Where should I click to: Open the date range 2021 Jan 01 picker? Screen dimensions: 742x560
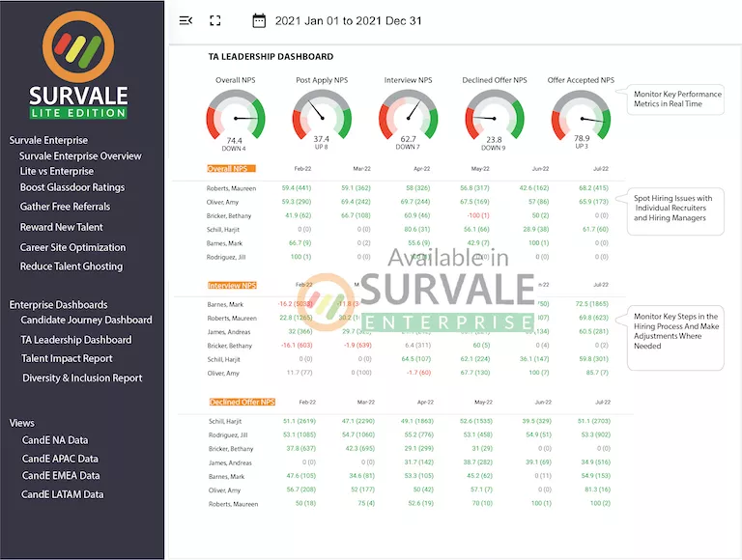coord(349,20)
